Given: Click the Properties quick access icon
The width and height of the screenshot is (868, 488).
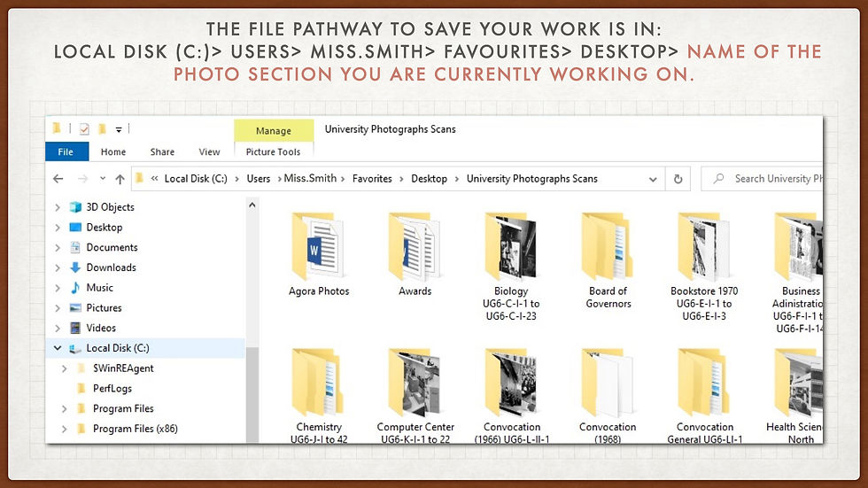Looking at the screenshot, I should (x=84, y=129).
